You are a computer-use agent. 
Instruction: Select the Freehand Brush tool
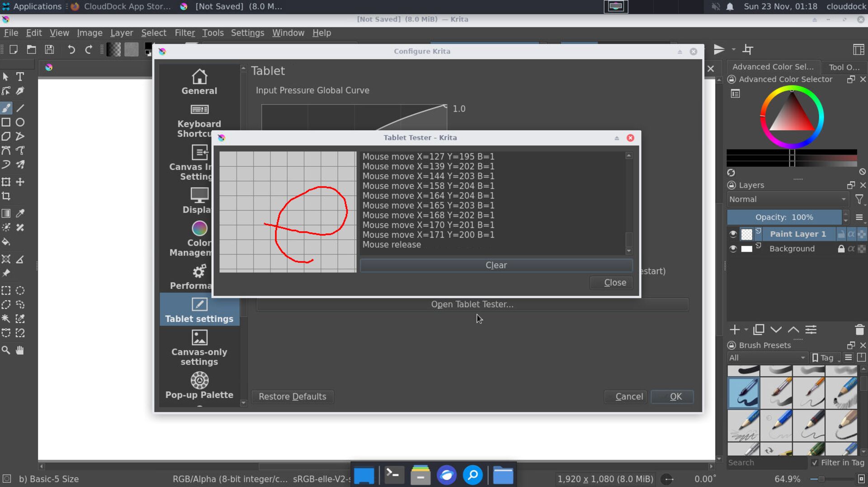click(x=6, y=108)
